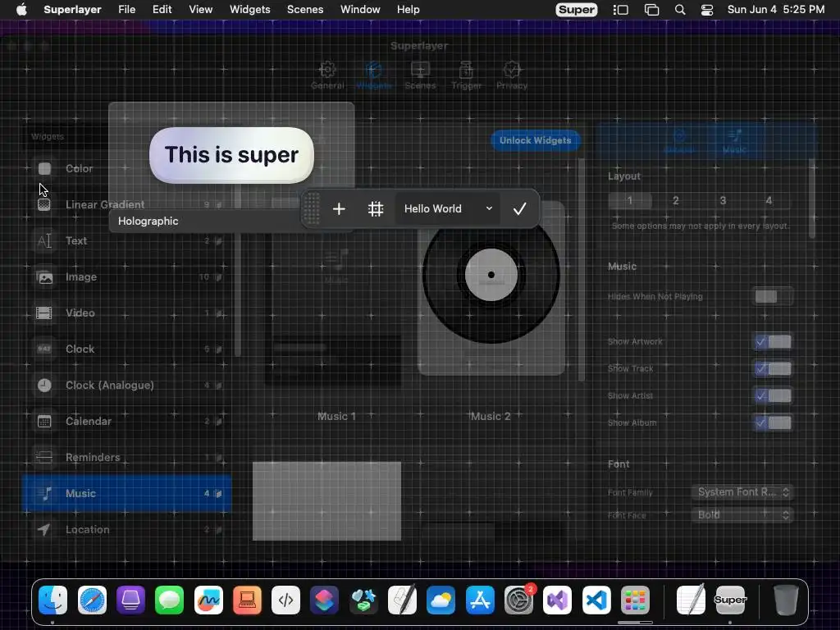Open the Font Family dropdown
The image size is (840, 630).
(742, 492)
